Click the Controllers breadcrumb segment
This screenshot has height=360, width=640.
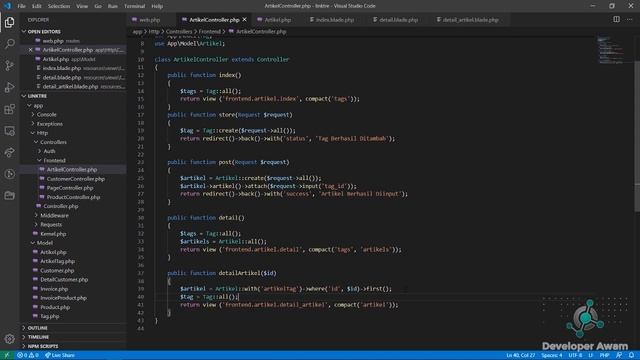tap(179, 31)
